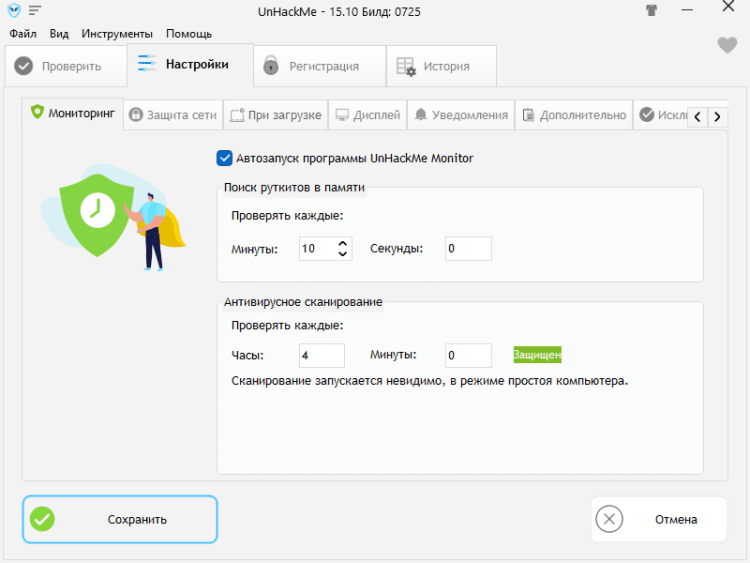The image size is (750, 563).
Task: Click 'Антивирусное сканирование' group label
Action: [x=303, y=302]
